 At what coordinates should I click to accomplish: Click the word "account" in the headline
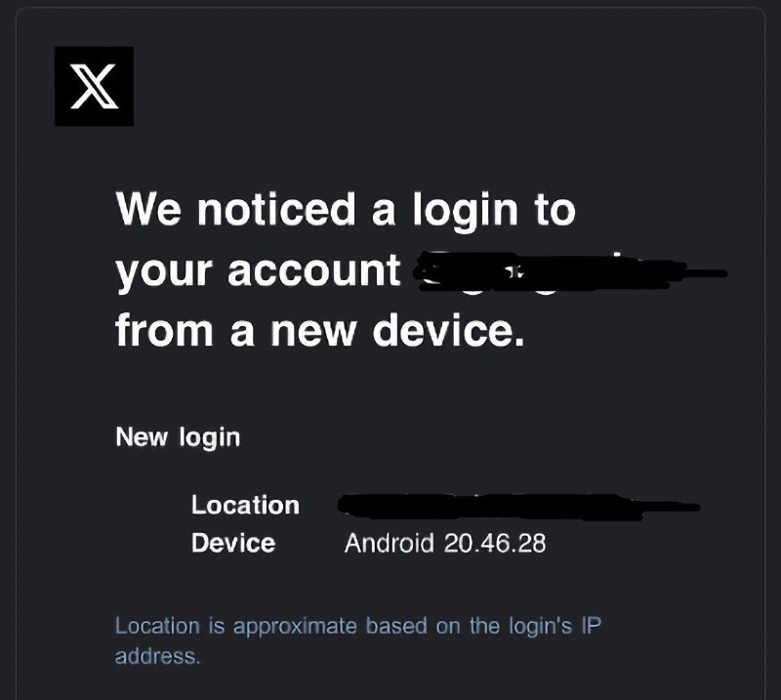click(x=313, y=272)
